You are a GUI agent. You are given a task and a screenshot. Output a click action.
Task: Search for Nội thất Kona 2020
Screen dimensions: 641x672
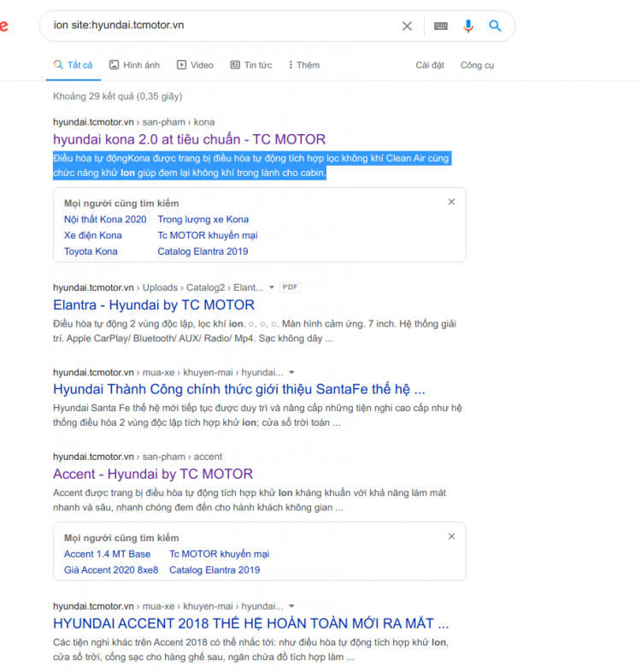[x=105, y=220]
